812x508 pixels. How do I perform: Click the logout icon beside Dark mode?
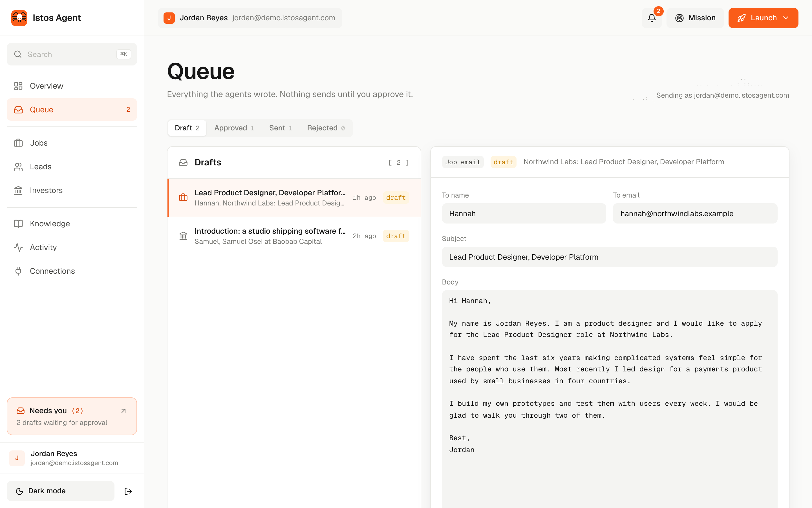(x=128, y=491)
